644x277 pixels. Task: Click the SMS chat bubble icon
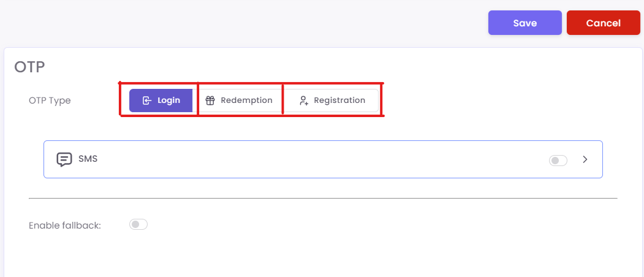click(x=64, y=159)
